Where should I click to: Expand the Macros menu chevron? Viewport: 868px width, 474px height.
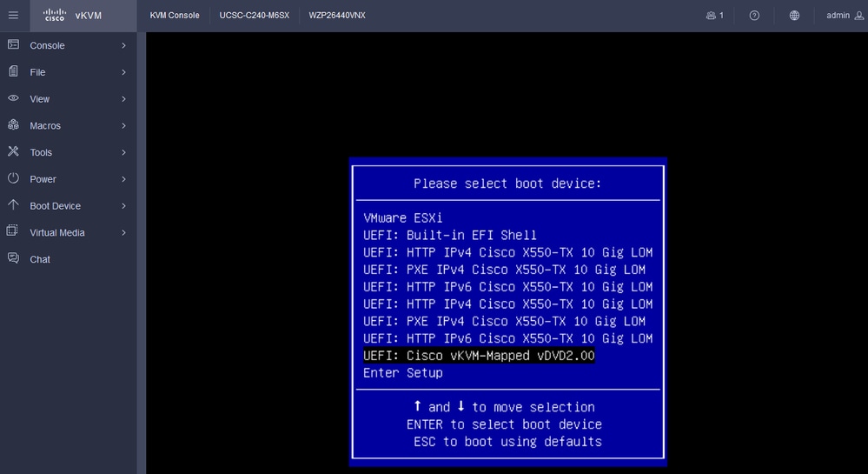coord(124,126)
